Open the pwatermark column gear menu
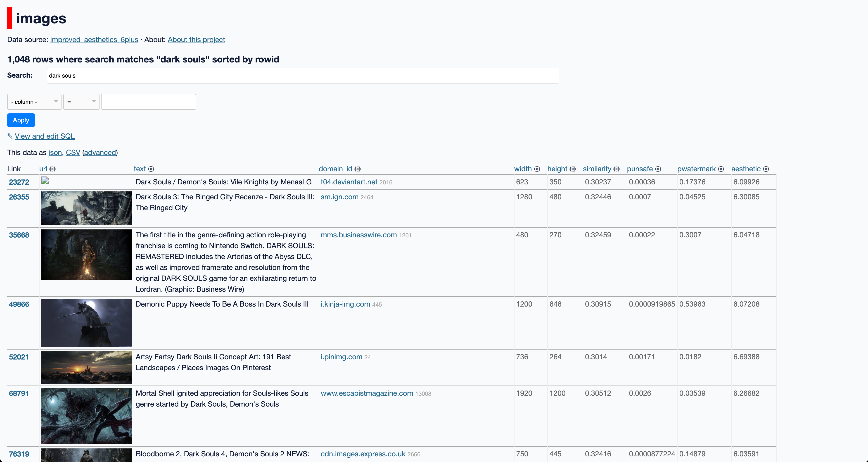 [x=721, y=169]
